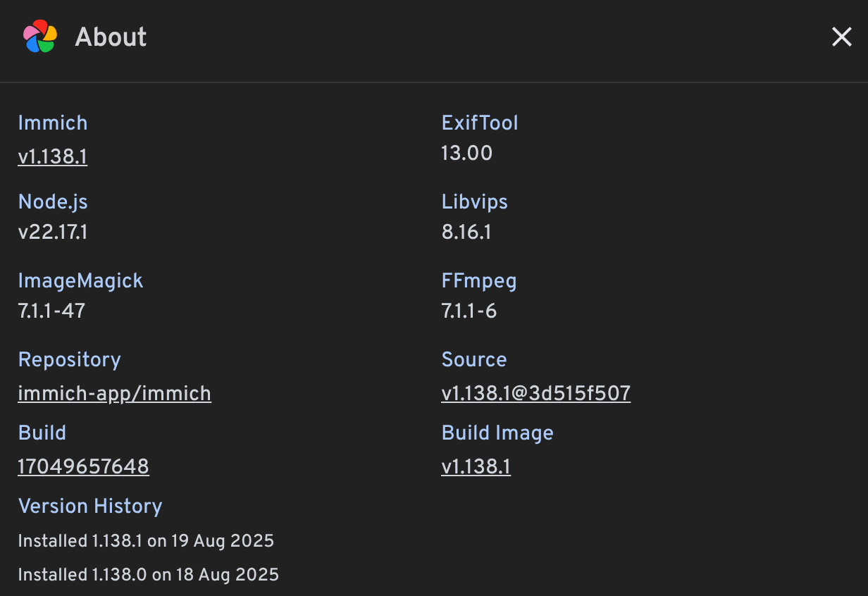Click the Installed 1.138.1 history entry

(x=146, y=541)
